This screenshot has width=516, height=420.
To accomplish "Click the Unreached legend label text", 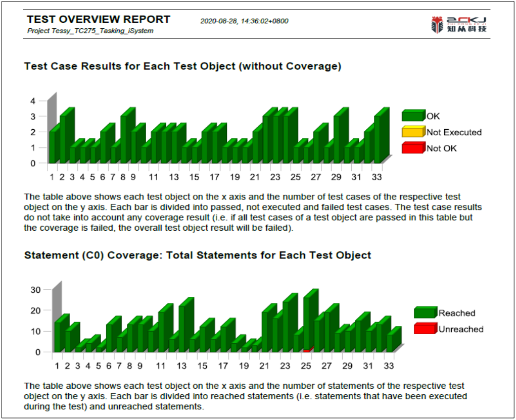I will [460, 329].
